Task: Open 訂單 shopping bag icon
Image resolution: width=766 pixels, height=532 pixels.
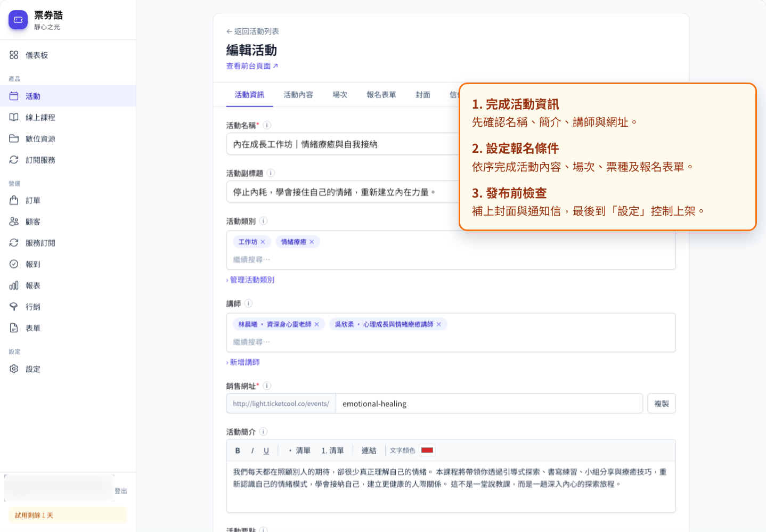Action: tap(14, 200)
